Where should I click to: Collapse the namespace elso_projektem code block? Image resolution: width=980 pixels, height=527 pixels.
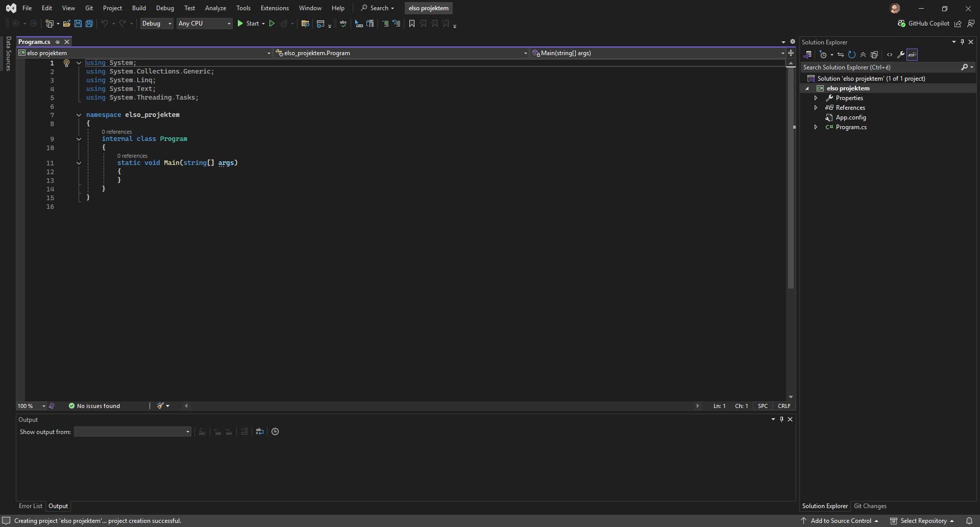pyautogui.click(x=79, y=115)
